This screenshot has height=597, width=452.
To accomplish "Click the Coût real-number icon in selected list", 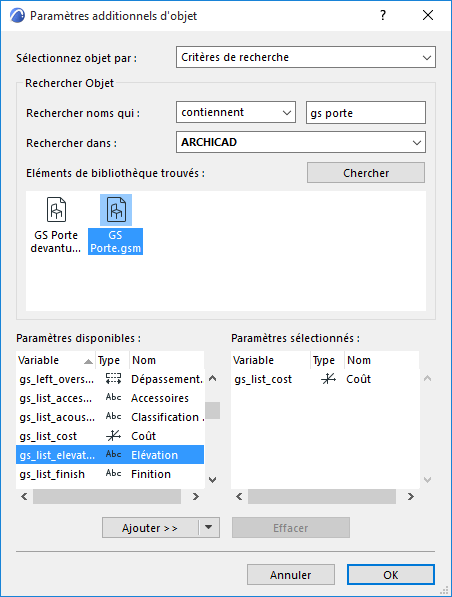I will point(329,378).
